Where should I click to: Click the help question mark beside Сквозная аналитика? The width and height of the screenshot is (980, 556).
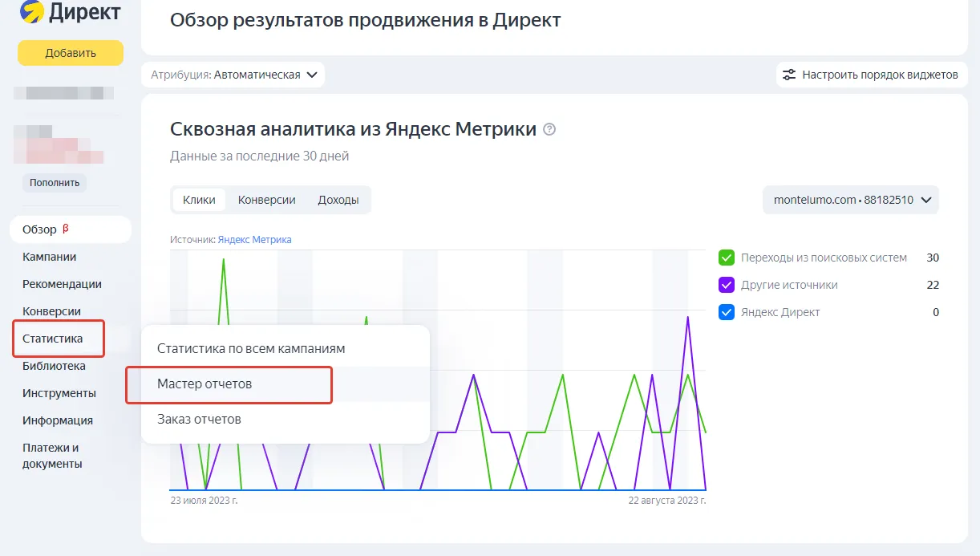(549, 129)
